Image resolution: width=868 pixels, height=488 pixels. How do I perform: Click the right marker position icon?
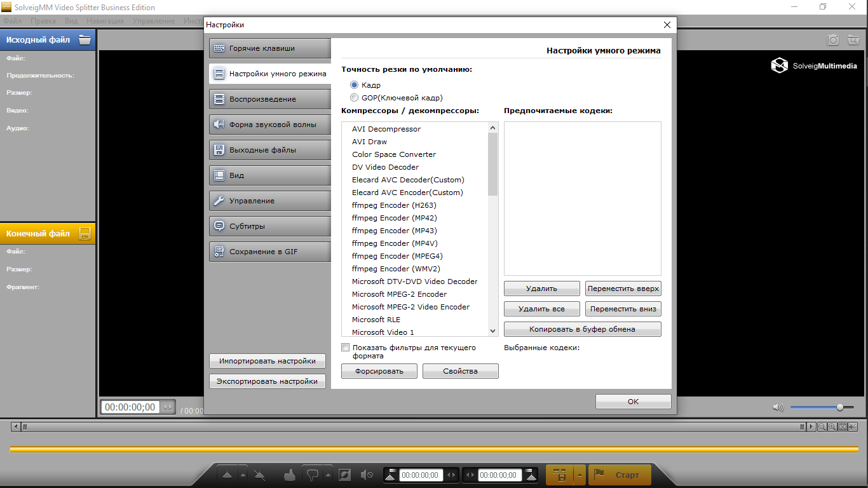(x=532, y=475)
